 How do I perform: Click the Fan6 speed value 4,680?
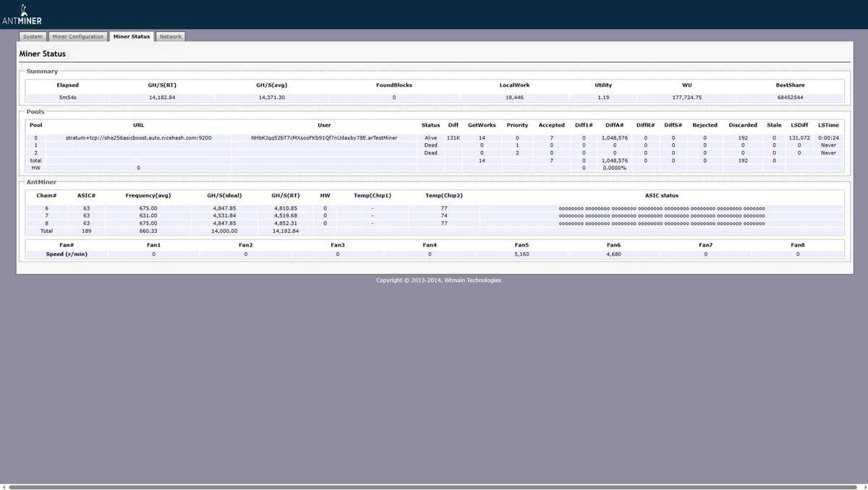click(x=613, y=254)
